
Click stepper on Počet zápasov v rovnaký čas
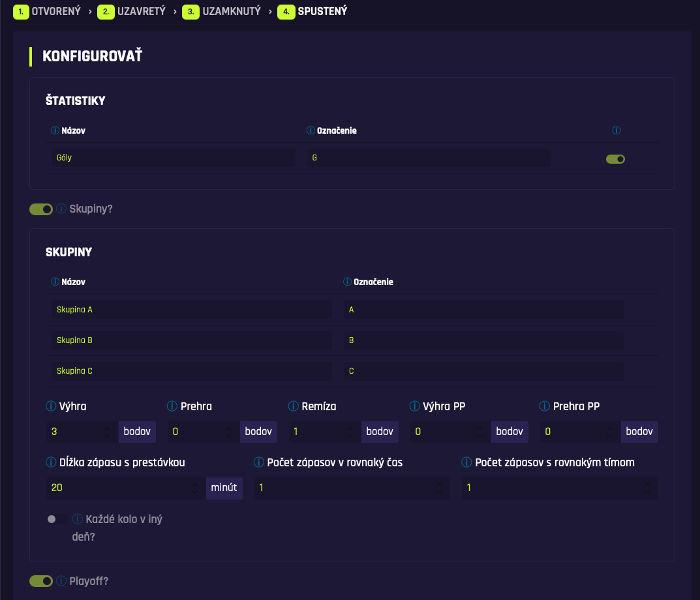(440, 488)
